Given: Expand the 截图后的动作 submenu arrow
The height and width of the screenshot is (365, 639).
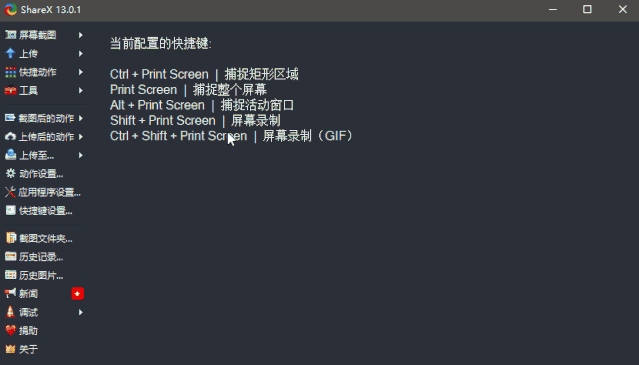Looking at the screenshot, I should (81, 118).
